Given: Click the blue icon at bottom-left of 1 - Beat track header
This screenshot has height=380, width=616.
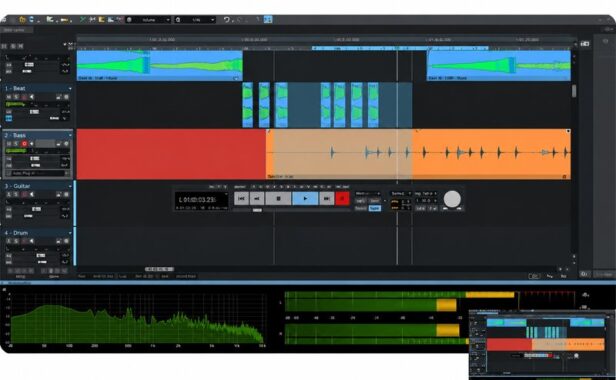Looking at the screenshot, I should coord(9,118).
